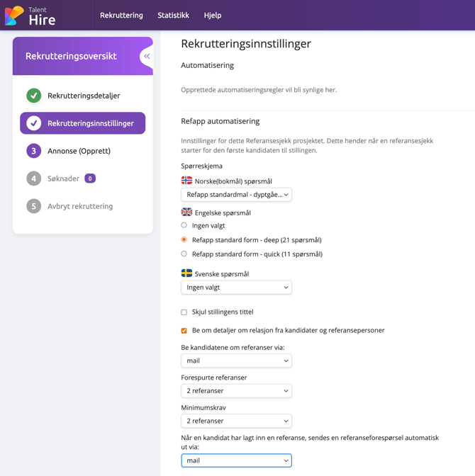Select the 'Ingen valgt' English radio option
The width and height of the screenshot is (475, 476).
tap(184, 225)
